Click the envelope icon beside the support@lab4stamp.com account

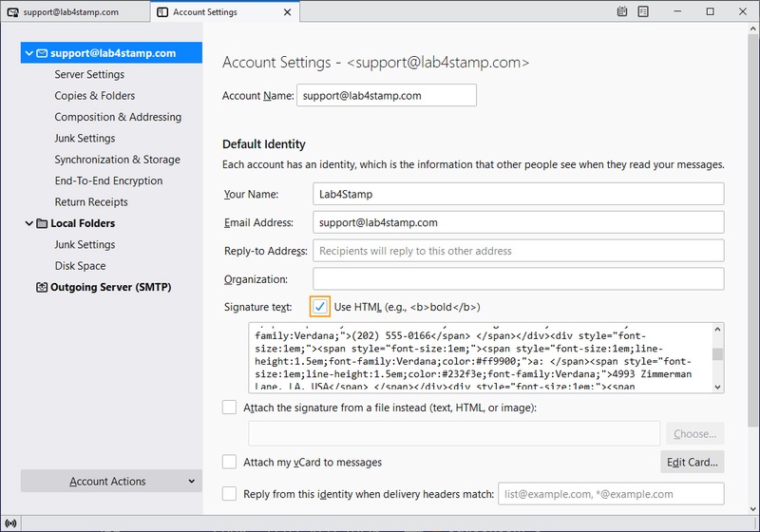tap(42, 53)
